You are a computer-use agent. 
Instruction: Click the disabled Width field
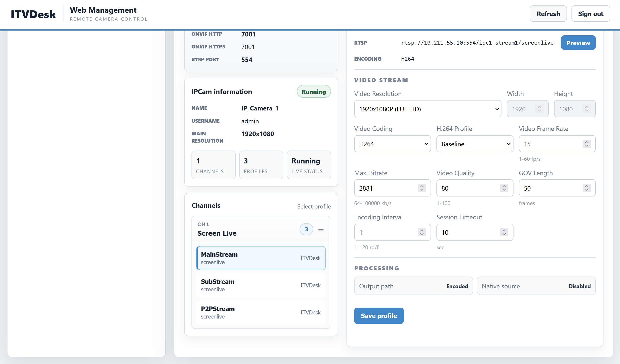(x=528, y=109)
